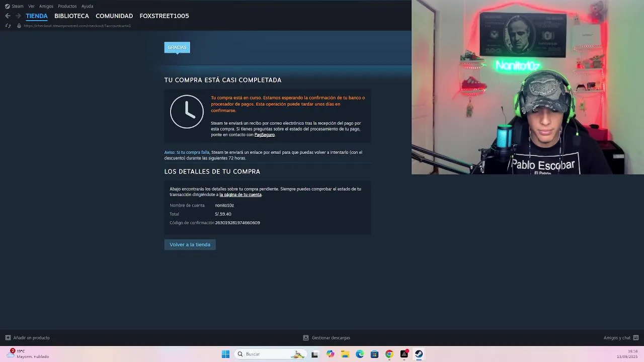Screen dimensions: 644x362
Task: Open Copilot from the taskbar
Action: [330, 354]
